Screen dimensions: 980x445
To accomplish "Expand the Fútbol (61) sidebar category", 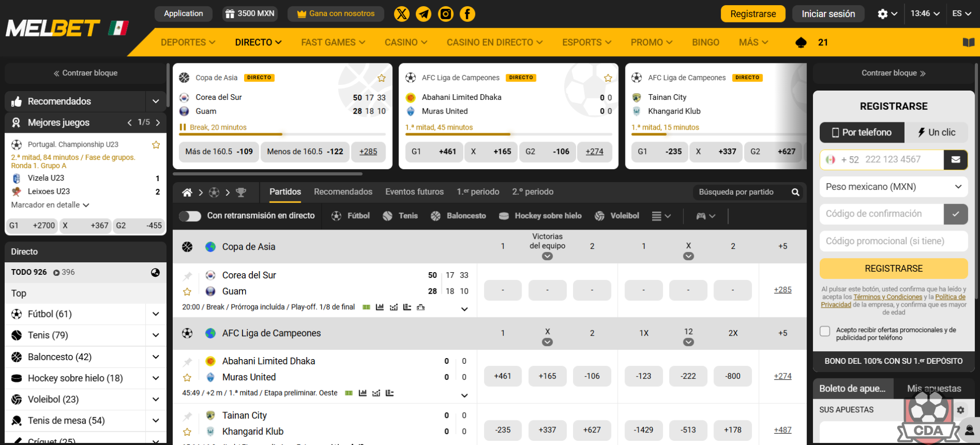I will point(156,314).
